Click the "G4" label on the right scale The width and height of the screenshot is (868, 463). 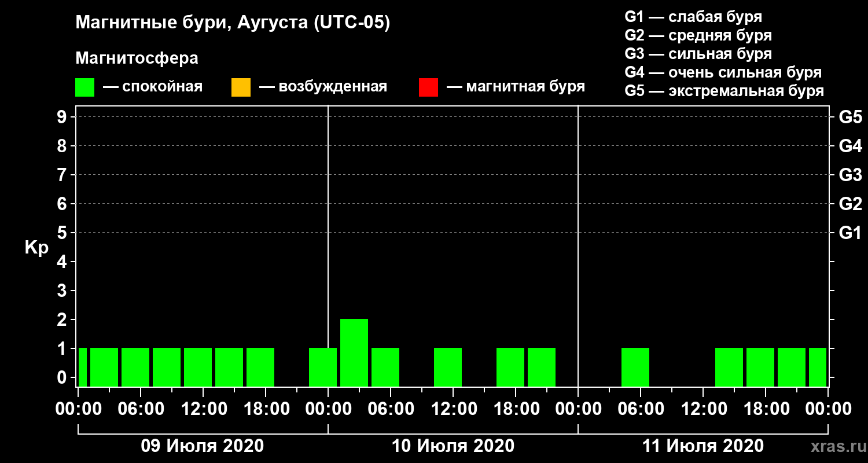point(851,146)
